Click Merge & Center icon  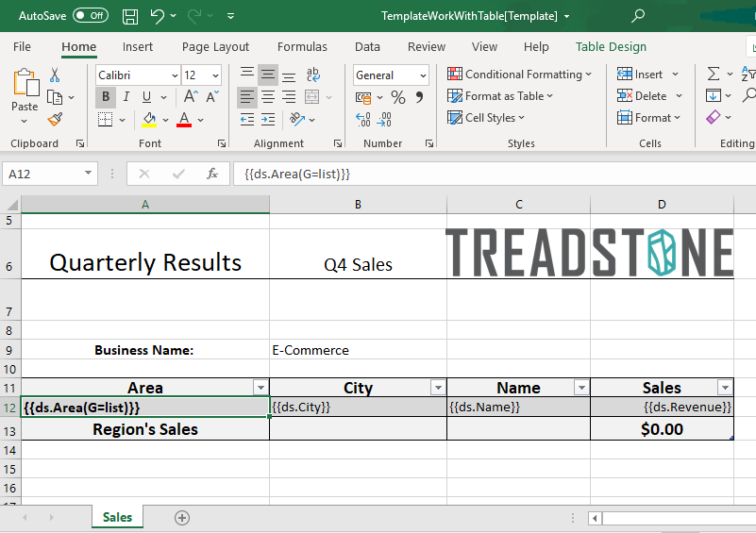pyautogui.click(x=312, y=97)
